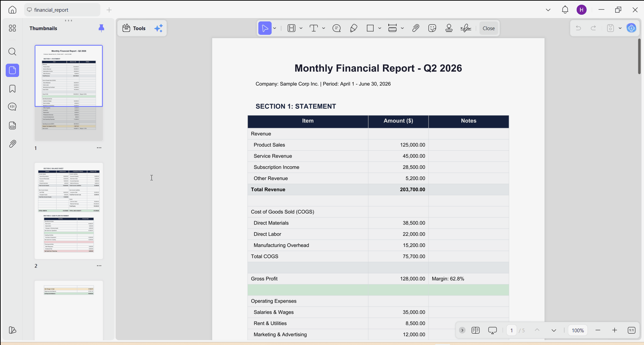Go to the previous page
Viewport: 644px width, 345px height.
coord(537,330)
